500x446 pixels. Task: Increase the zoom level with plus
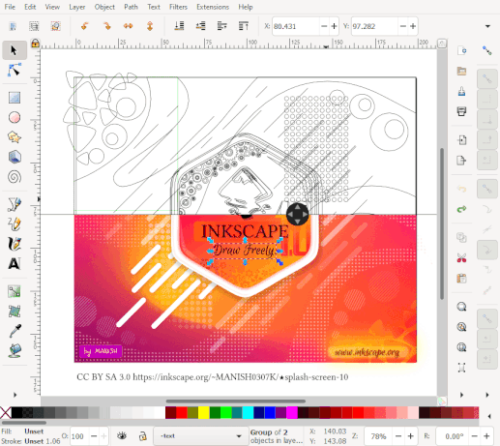point(411,436)
